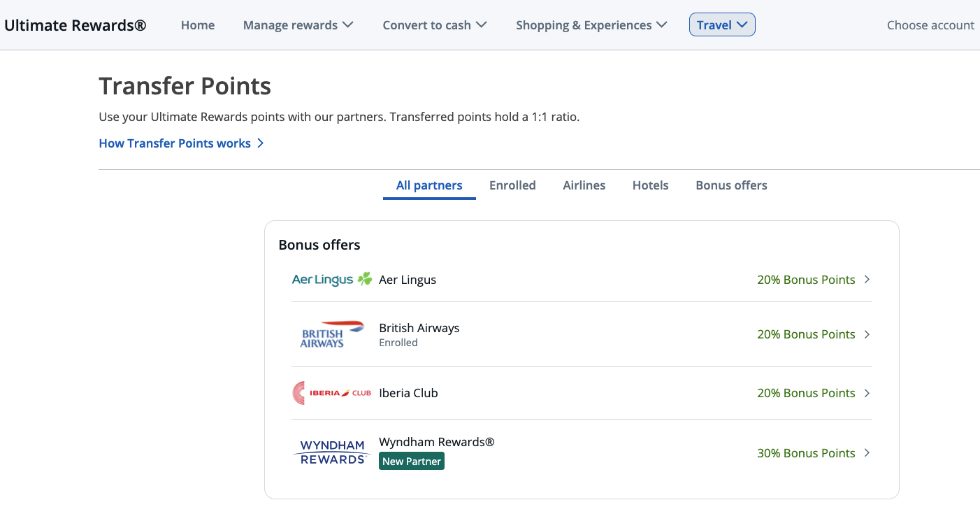Click Choose account
Screen dimensions: 980x507
930,24
